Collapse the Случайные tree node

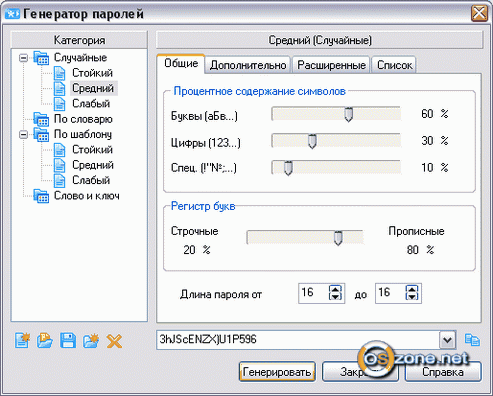coord(23,58)
